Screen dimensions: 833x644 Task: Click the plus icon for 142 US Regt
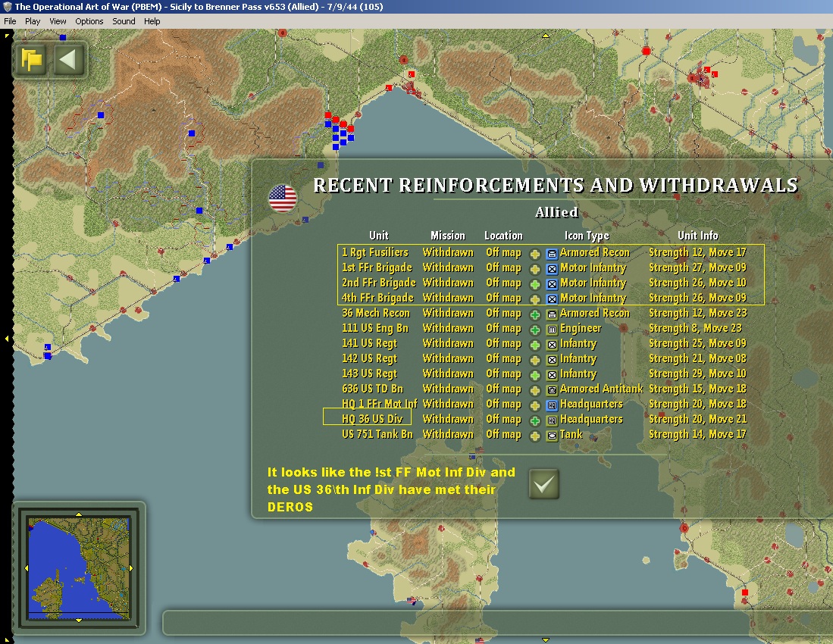click(x=535, y=360)
